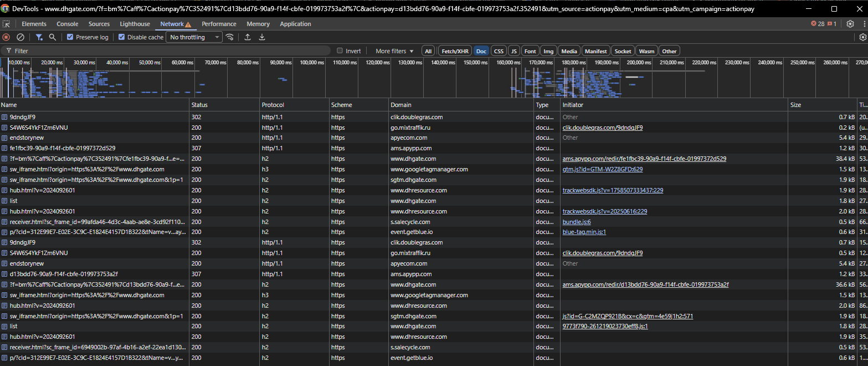Switch to the Sources tab
The height and width of the screenshot is (366, 868).
coord(99,24)
